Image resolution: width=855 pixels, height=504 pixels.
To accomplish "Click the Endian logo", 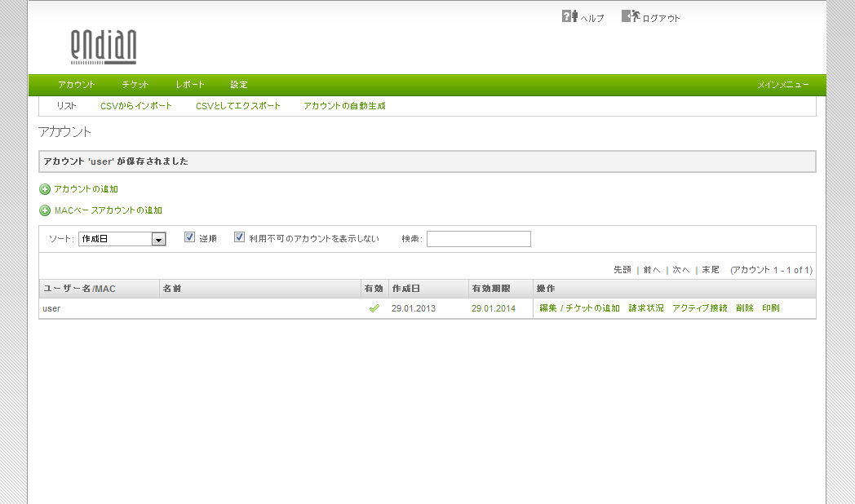I will [103, 46].
